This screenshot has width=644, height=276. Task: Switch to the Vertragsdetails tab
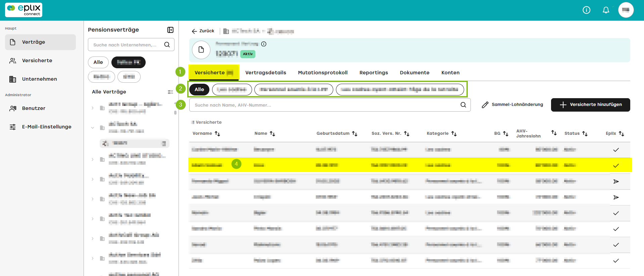click(x=266, y=73)
